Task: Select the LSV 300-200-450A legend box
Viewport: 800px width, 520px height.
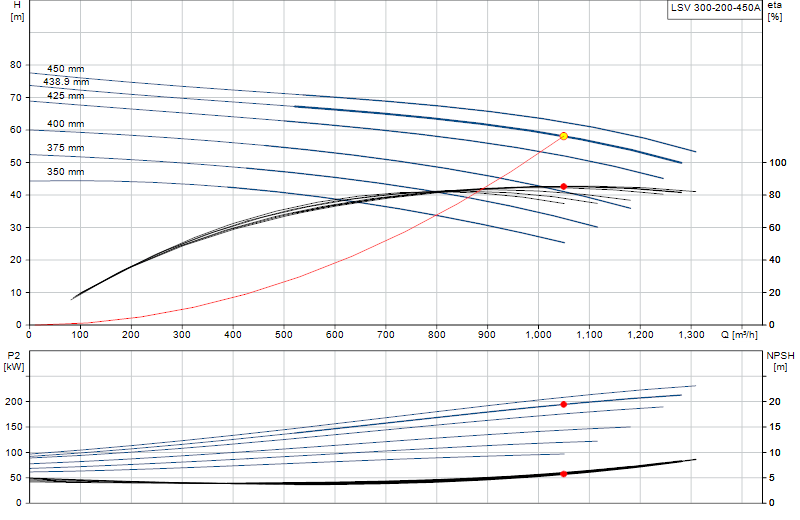Action: (x=715, y=9)
